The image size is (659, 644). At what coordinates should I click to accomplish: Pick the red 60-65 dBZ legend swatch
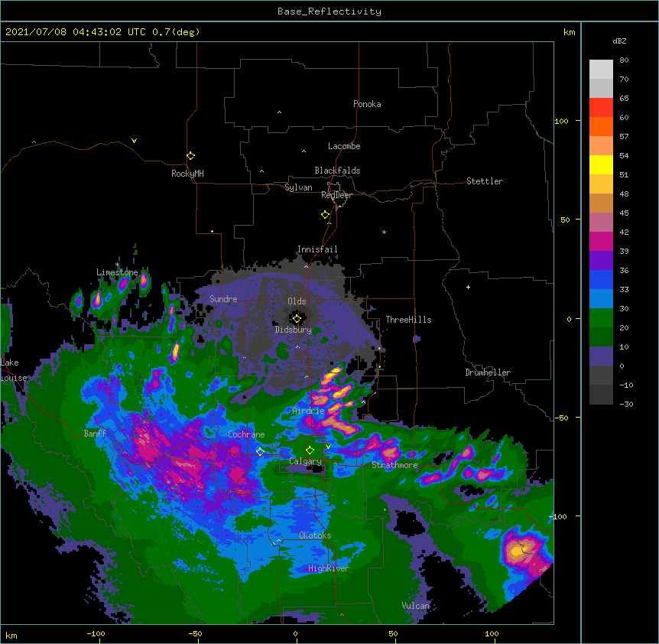(x=601, y=108)
